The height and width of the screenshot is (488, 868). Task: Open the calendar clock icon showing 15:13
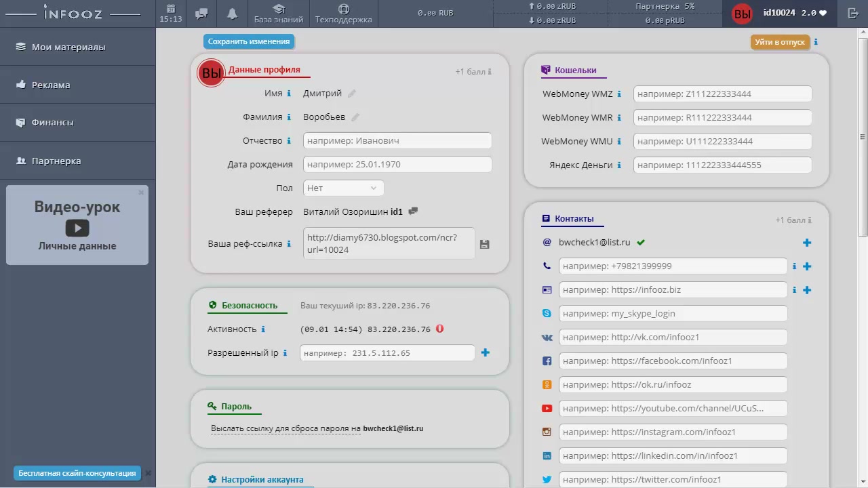click(171, 13)
